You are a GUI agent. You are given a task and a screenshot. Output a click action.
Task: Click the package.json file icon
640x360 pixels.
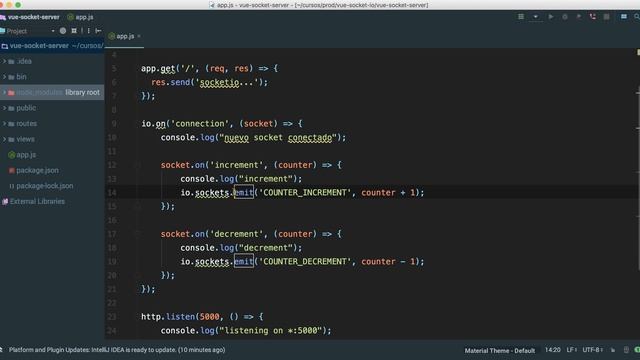pos(11,171)
